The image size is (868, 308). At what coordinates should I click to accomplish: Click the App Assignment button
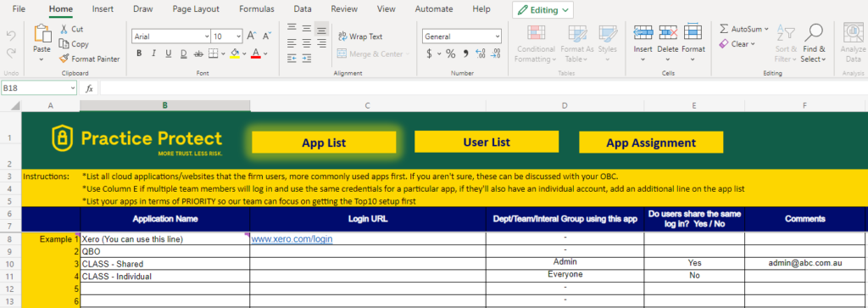tap(651, 143)
